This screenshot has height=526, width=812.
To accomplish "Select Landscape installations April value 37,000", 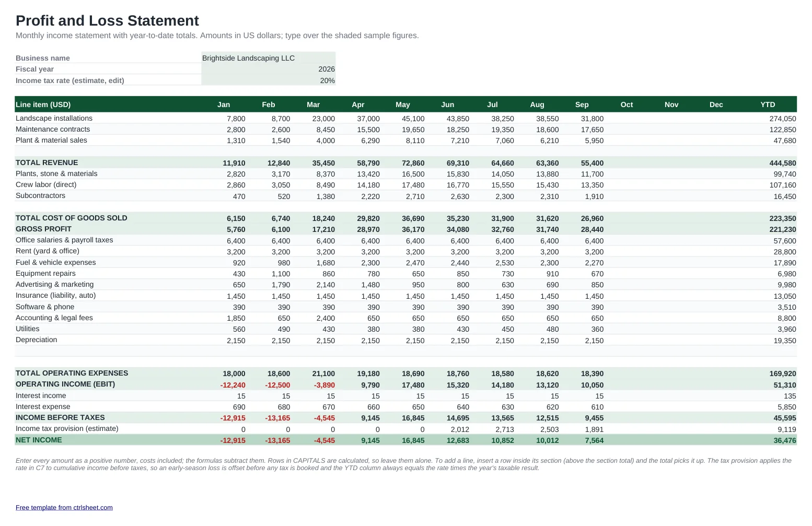I will 368,119.
